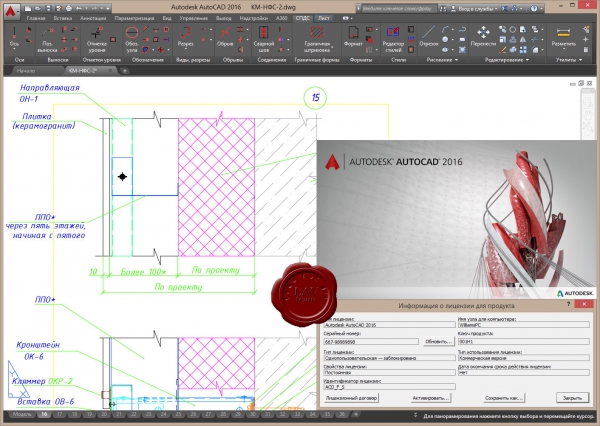Add a new layout with plus at bottom
Screen dimensions: 600x426
tap(356, 415)
